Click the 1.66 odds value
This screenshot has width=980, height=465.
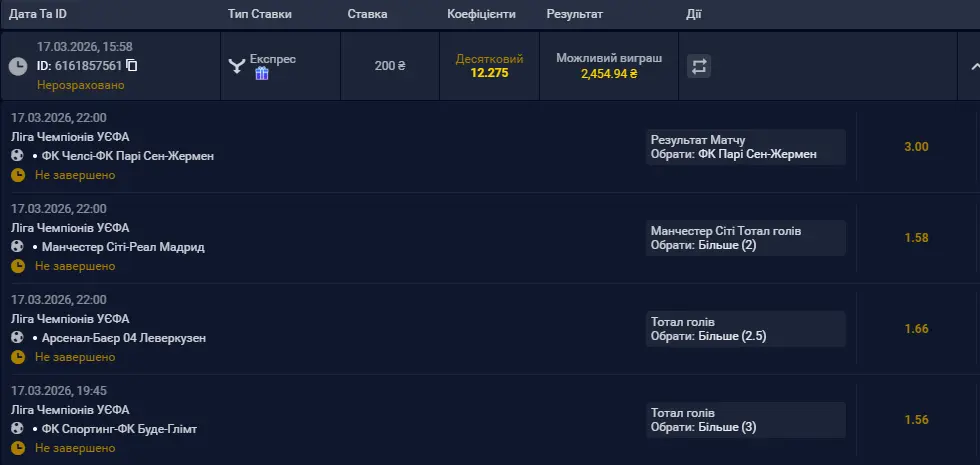[x=916, y=329]
